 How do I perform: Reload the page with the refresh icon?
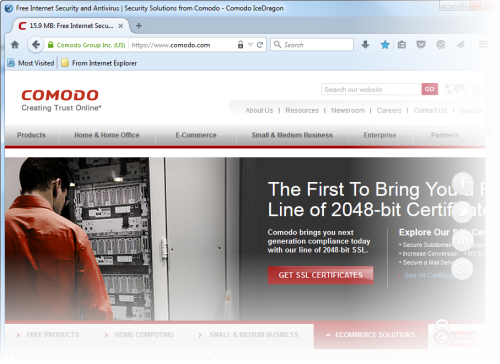point(260,45)
